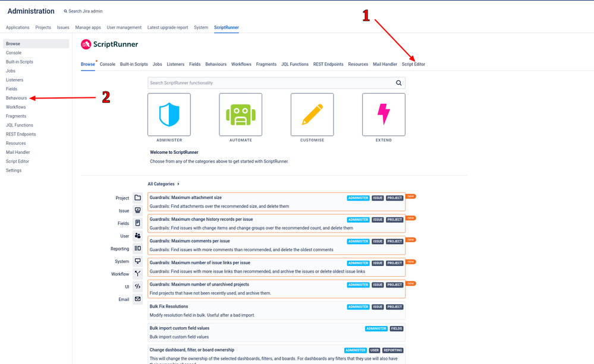Open the Fragments tab

[266, 64]
